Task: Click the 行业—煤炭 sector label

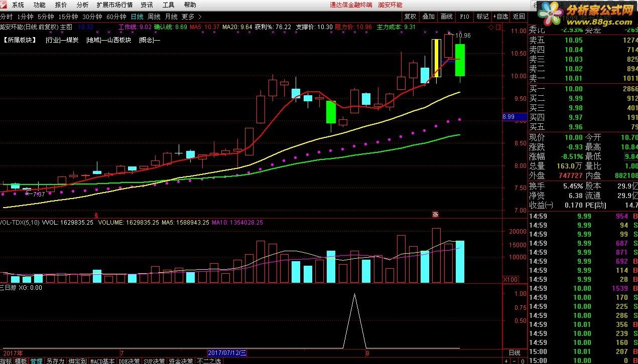Action: pos(62,40)
